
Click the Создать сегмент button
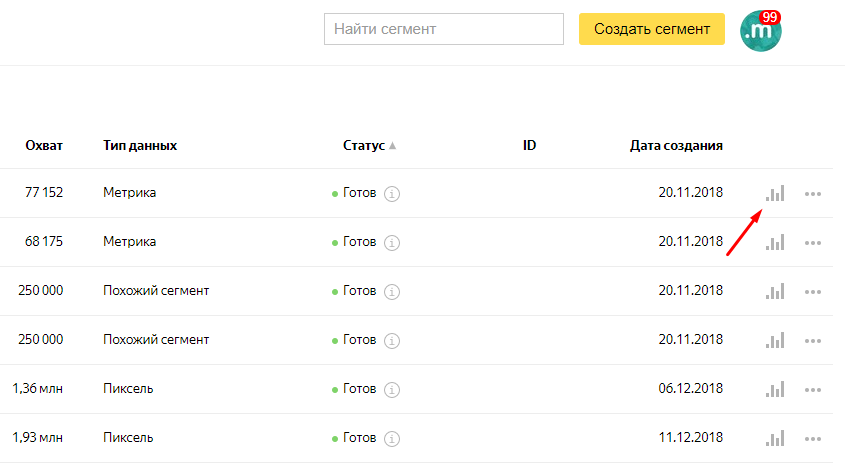[651, 29]
